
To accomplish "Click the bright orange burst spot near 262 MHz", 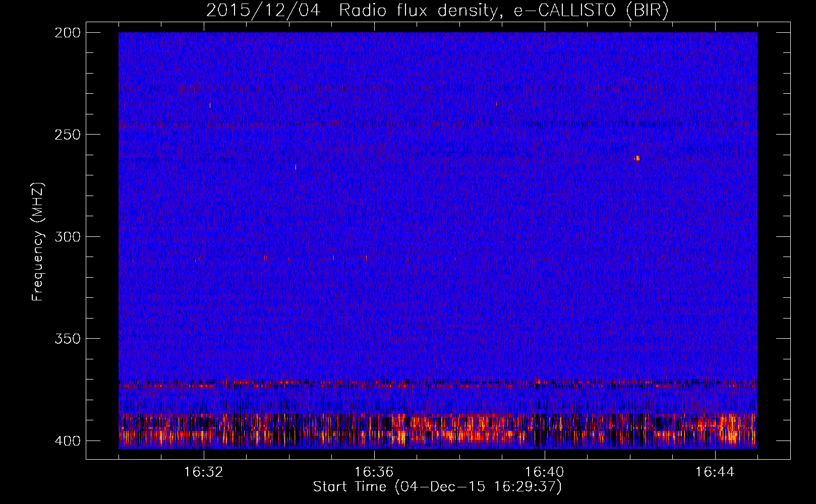I will tap(637, 158).
